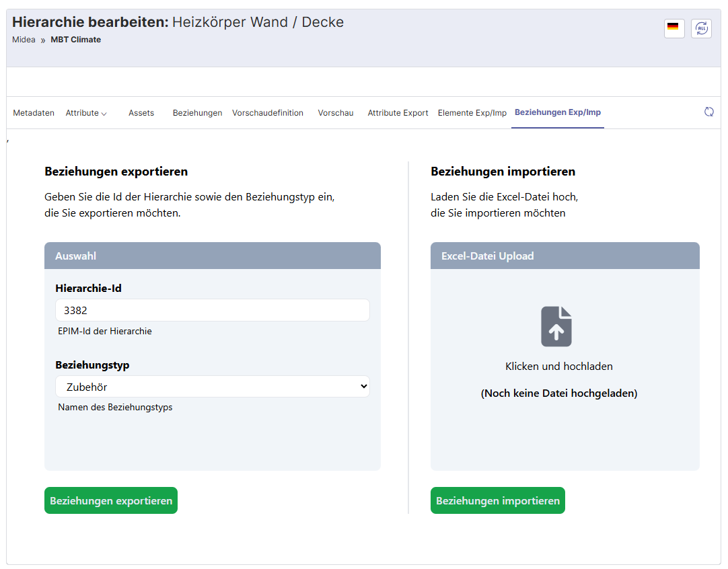
Task: Click the 'Hierarchie-Id' field label
Action: [88, 289]
